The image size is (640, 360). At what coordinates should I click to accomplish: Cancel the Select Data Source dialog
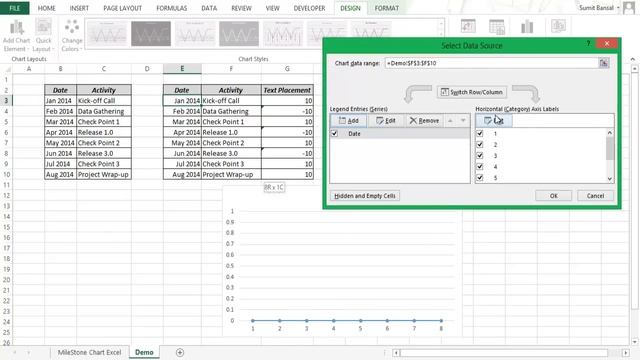point(595,196)
